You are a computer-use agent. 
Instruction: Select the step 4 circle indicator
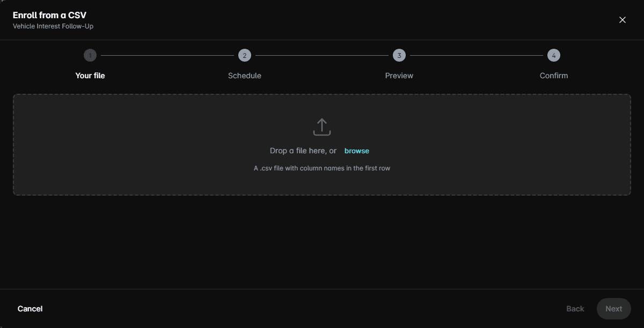(554, 55)
